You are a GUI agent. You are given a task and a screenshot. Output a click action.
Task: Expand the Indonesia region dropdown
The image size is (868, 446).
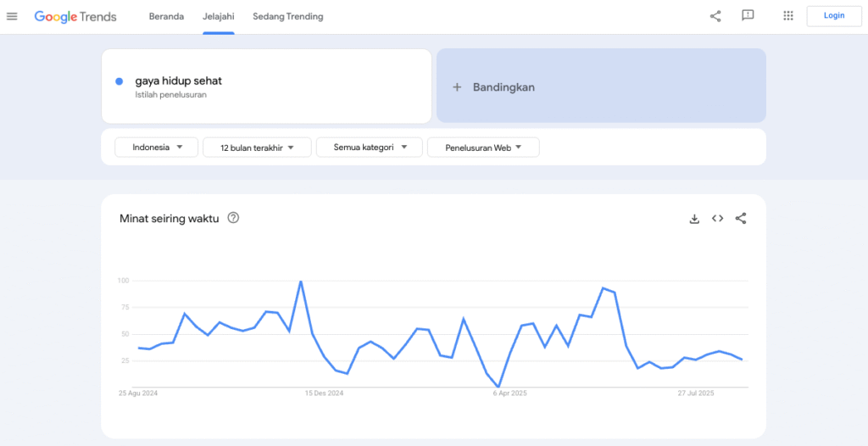click(x=156, y=148)
